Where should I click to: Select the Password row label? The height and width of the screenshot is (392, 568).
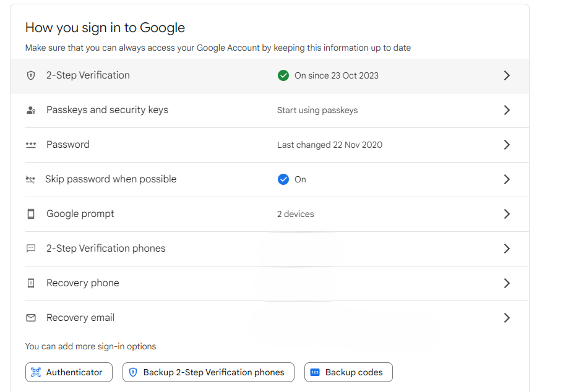pyautogui.click(x=67, y=145)
